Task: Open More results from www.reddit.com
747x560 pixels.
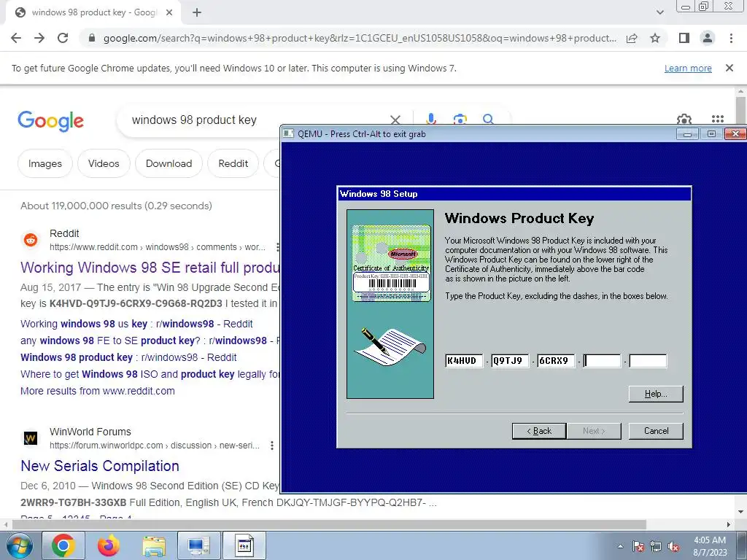Action: point(98,391)
